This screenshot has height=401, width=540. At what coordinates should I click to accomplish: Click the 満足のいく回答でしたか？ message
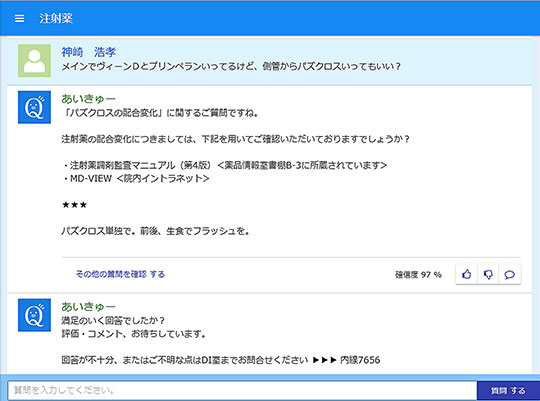tap(113, 321)
